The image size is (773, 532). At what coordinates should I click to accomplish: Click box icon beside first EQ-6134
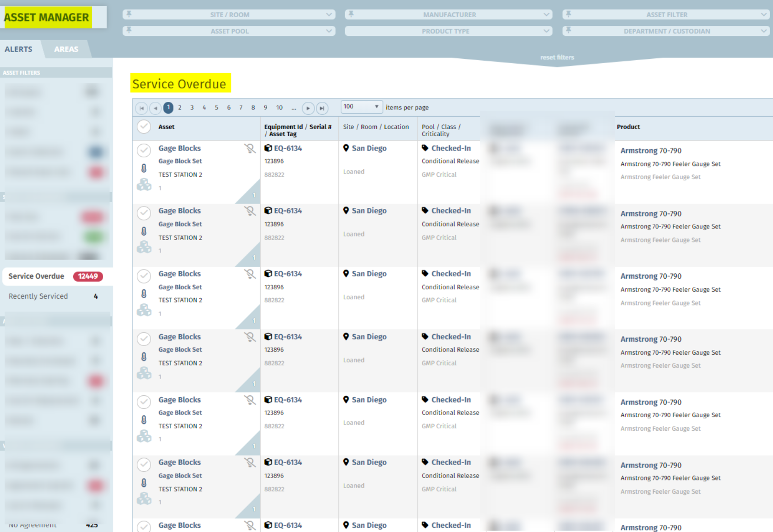[x=268, y=148]
